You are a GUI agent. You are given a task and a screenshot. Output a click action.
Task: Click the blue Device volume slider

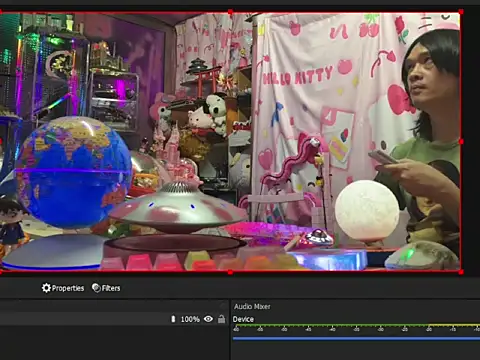pos(356,339)
